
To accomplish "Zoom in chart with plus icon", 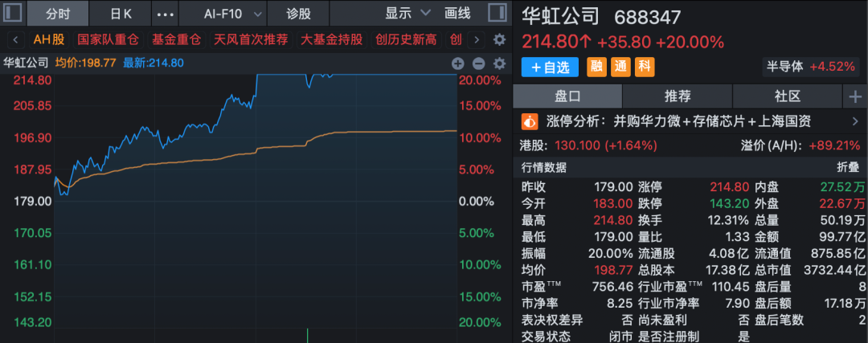I will click(x=457, y=63).
